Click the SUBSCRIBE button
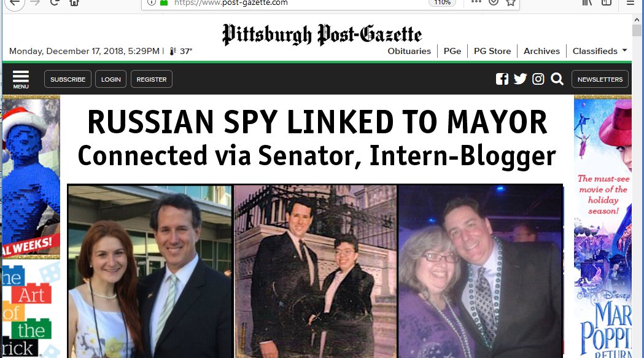This screenshot has height=358, width=644. (x=68, y=79)
